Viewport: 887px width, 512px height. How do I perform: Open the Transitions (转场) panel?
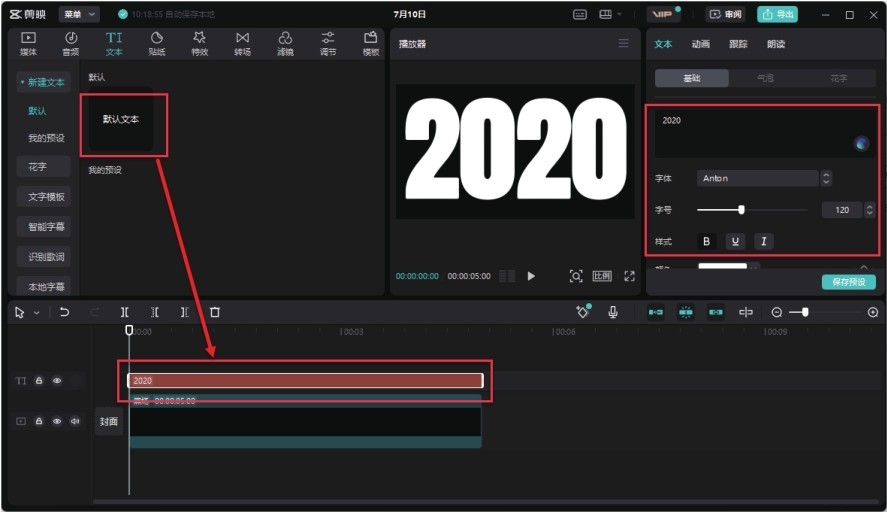point(242,44)
